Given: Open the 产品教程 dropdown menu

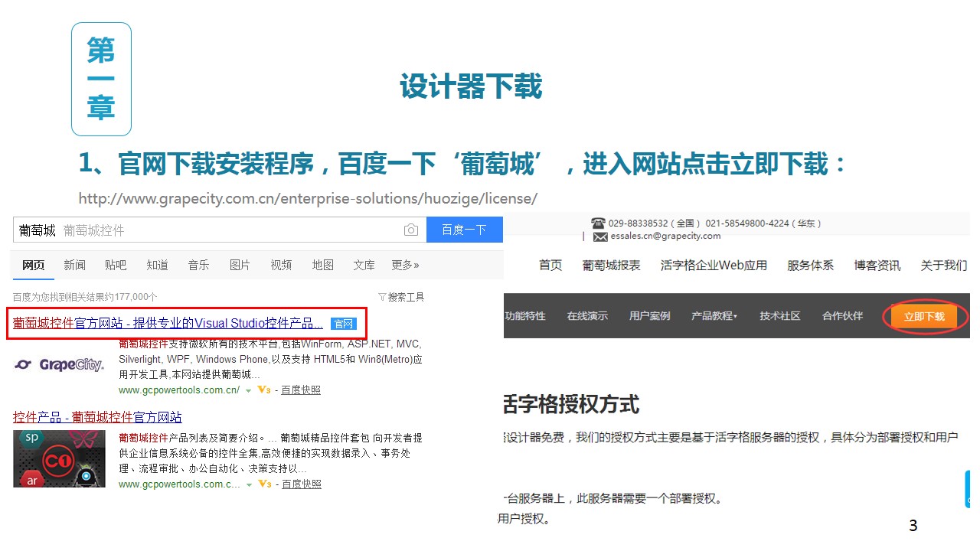Looking at the screenshot, I should point(714,316).
